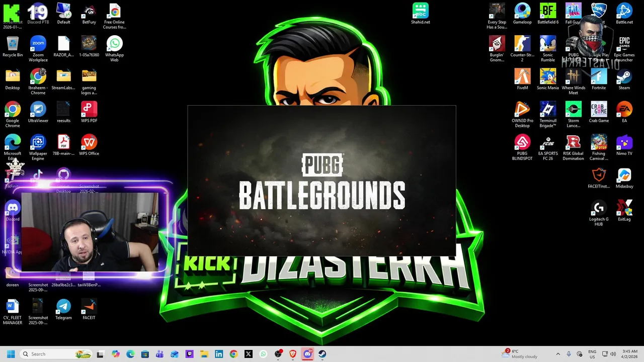Launch Sonic Mania desktop shortcut
Viewport: 644px width, 362px height.
click(x=548, y=80)
